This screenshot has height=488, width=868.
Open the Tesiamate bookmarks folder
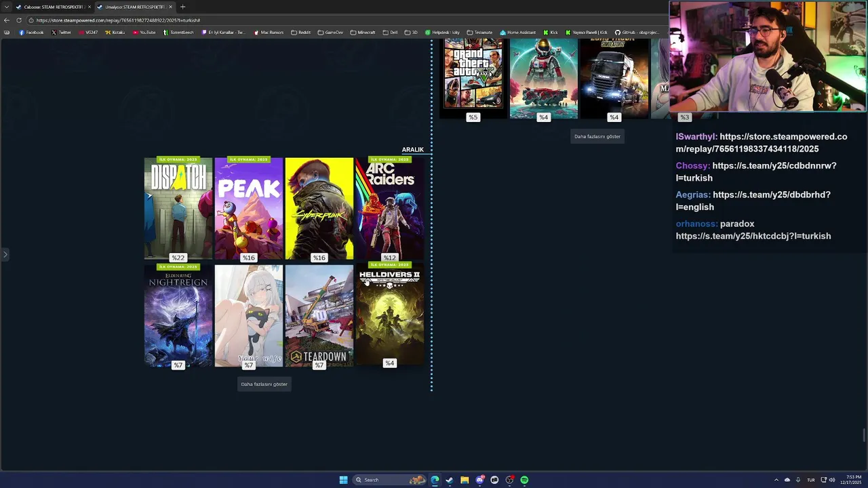[480, 33]
